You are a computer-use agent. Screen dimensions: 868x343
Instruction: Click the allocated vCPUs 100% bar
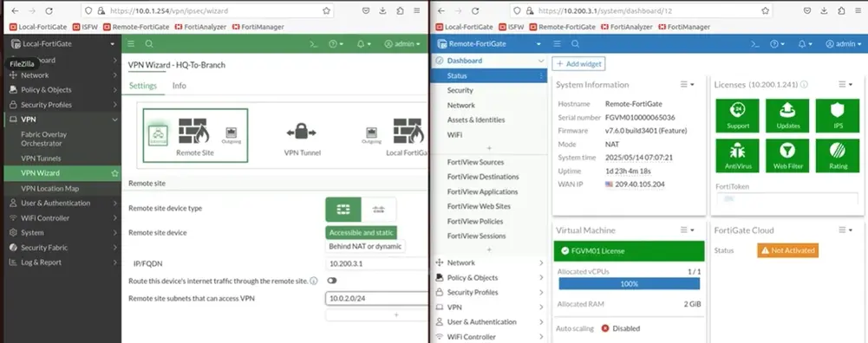coord(629,284)
